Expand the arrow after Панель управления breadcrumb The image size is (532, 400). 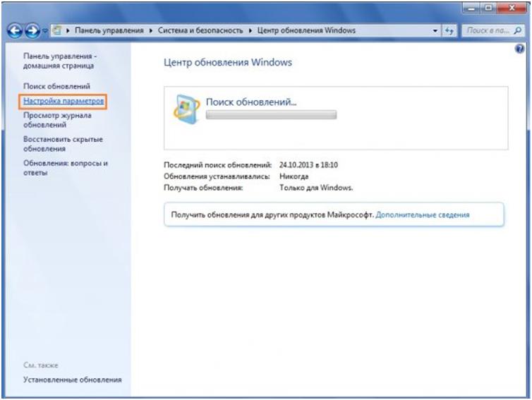pos(151,30)
